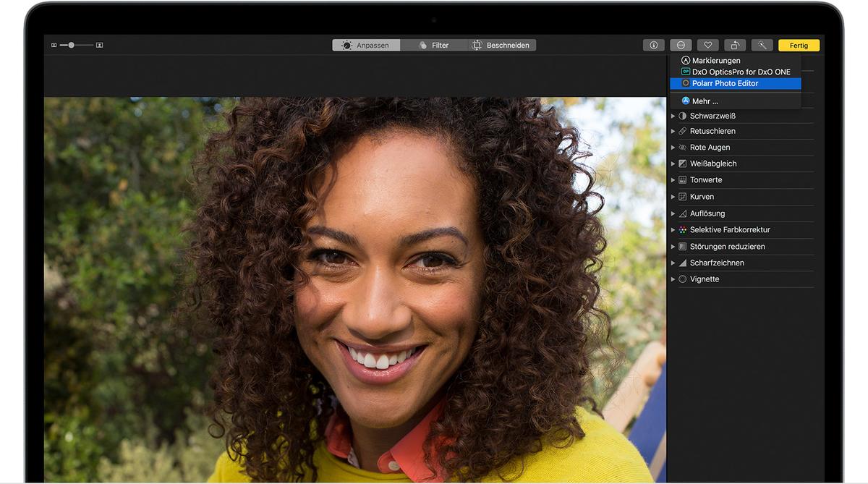Expand the Vignette disclosure triangle
868x484 pixels.
point(673,279)
